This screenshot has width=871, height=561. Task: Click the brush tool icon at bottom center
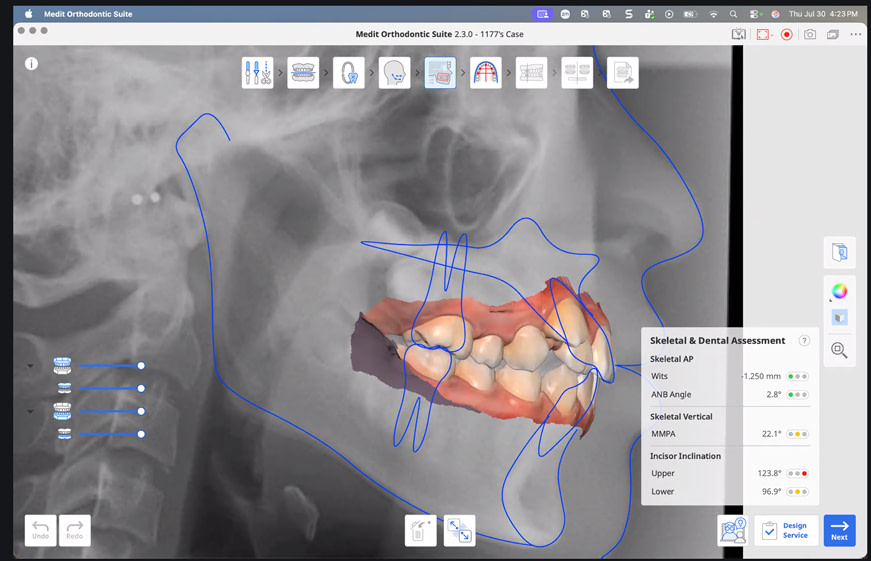421,530
